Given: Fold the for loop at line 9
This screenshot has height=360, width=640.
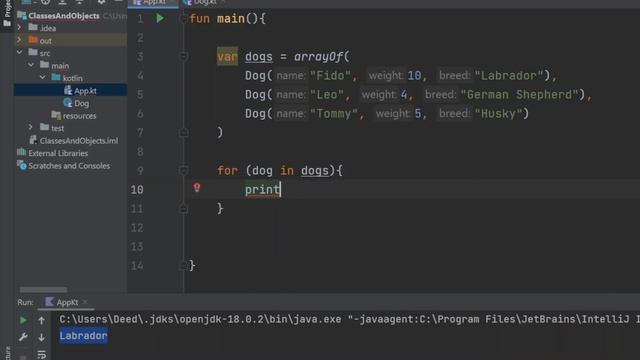Looking at the screenshot, I should coord(184,171).
